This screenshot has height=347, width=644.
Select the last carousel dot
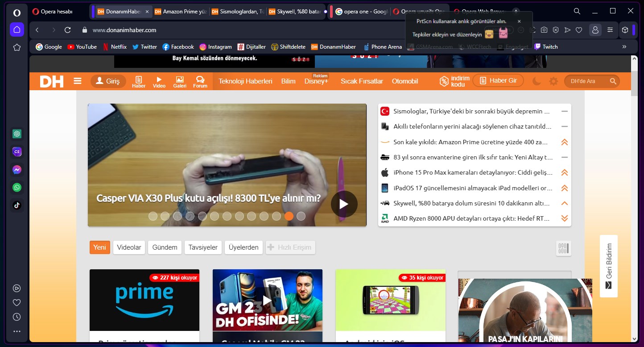click(301, 216)
